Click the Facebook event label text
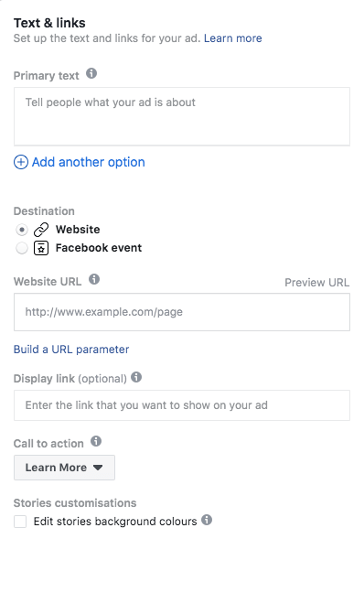The height and width of the screenshot is (614, 364). coord(99,248)
